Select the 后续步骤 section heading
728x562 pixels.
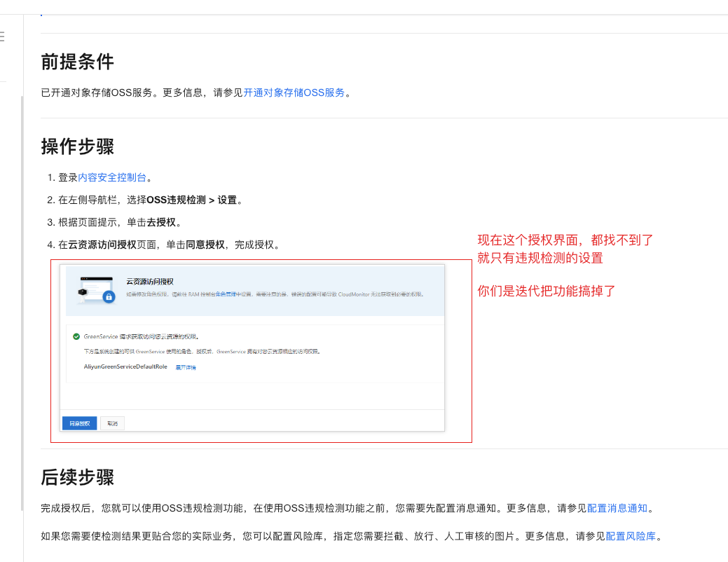pyautogui.click(x=77, y=478)
